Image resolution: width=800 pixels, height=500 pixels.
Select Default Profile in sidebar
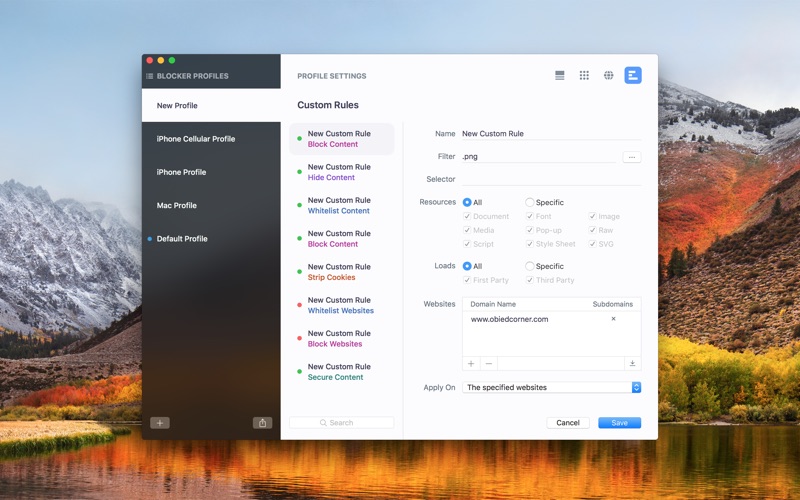pos(211,238)
